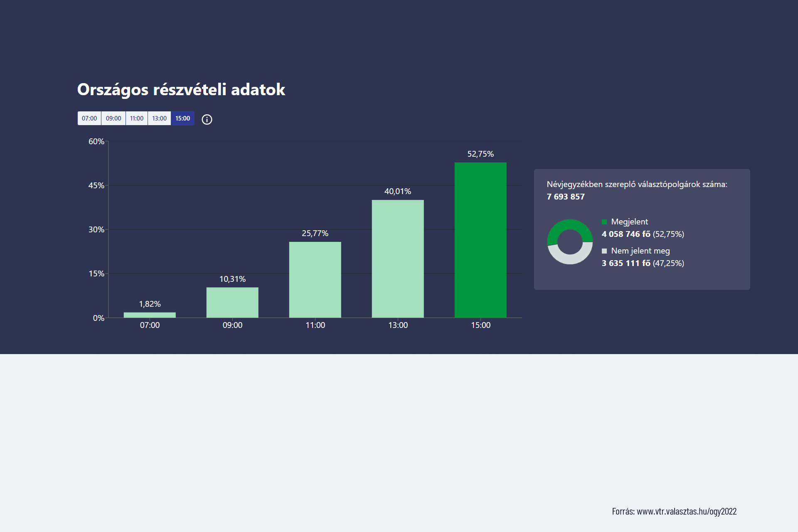Image resolution: width=798 pixels, height=532 pixels.
Task: Click the 52,75% bar value label
Action: click(480, 154)
